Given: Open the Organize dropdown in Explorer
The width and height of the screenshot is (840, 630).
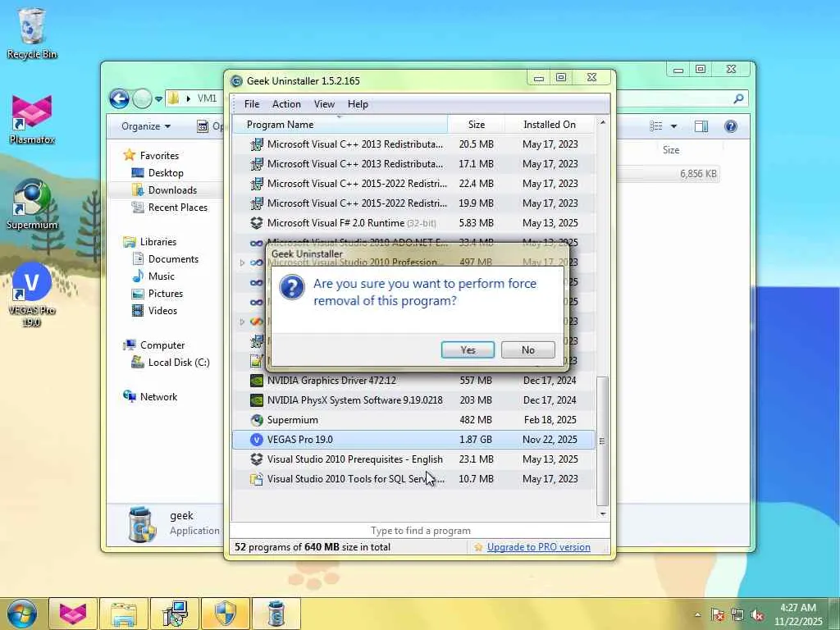Looking at the screenshot, I should tap(146, 126).
